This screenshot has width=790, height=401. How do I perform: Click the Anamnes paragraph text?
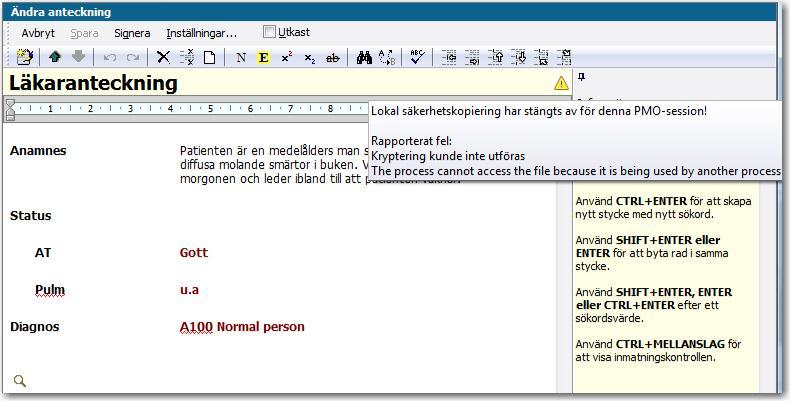pyautogui.click(x=275, y=165)
